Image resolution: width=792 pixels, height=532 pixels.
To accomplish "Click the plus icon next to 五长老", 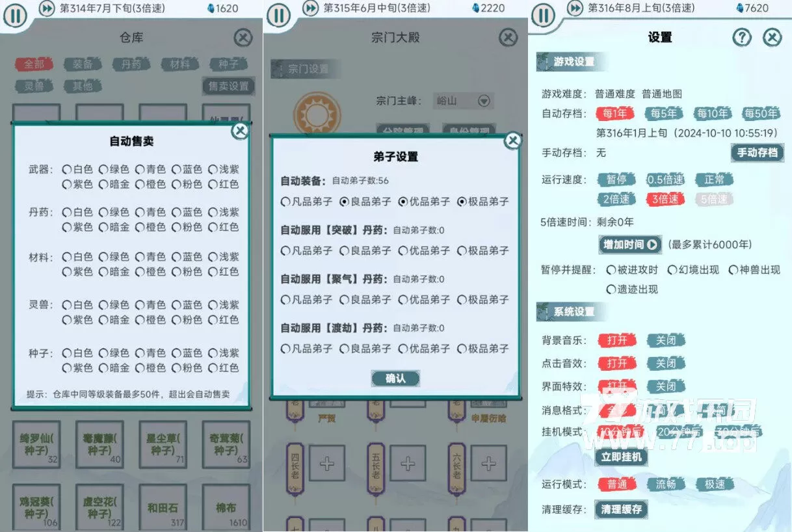I will [x=408, y=463].
